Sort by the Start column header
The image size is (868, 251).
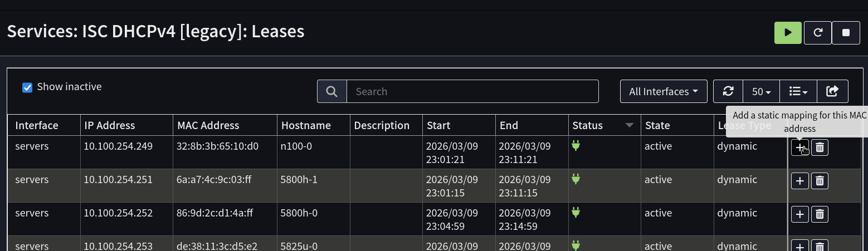(x=459, y=125)
